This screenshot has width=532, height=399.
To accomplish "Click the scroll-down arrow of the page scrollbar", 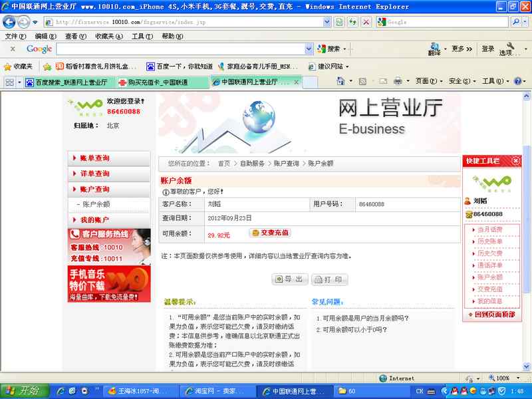I will 526,366.
